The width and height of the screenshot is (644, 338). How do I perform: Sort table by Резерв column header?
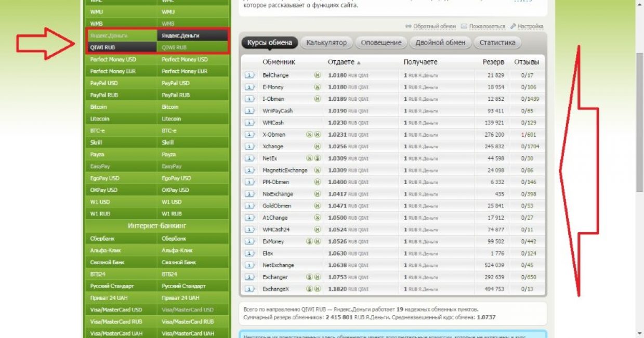493,62
